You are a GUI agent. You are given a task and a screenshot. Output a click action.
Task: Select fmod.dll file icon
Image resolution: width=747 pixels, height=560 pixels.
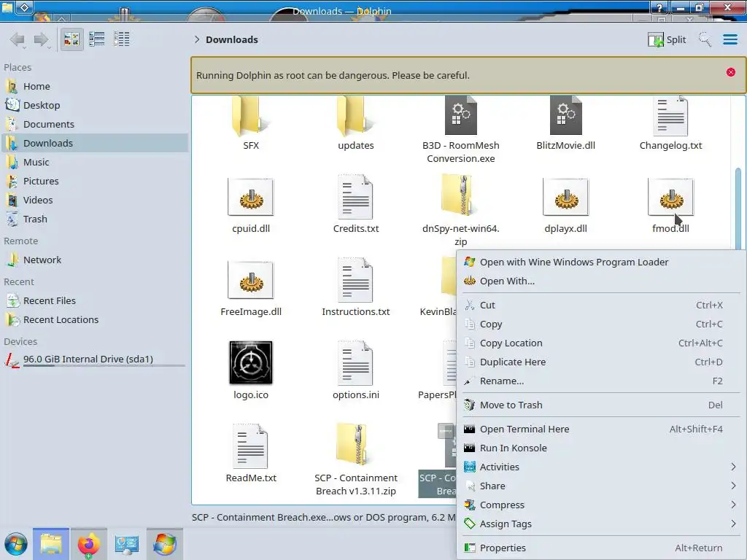pyautogui.click(x=670, y=197)
